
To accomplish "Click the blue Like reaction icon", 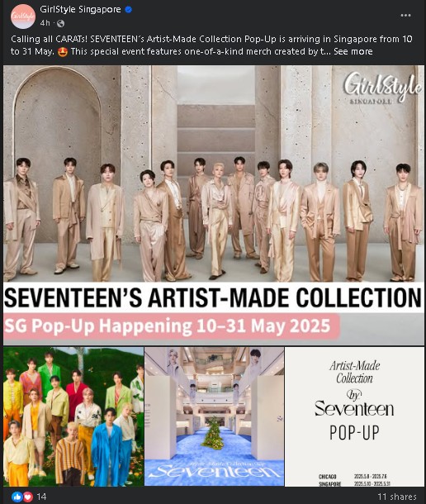I will coord(17,497).
